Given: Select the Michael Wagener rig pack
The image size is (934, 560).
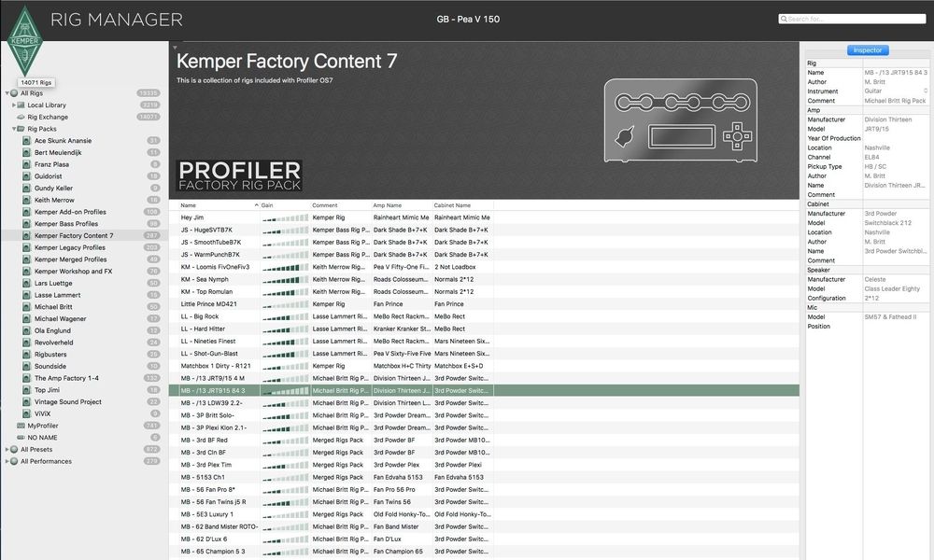Looking at the screenshot, I should click(x=84, y=319).
